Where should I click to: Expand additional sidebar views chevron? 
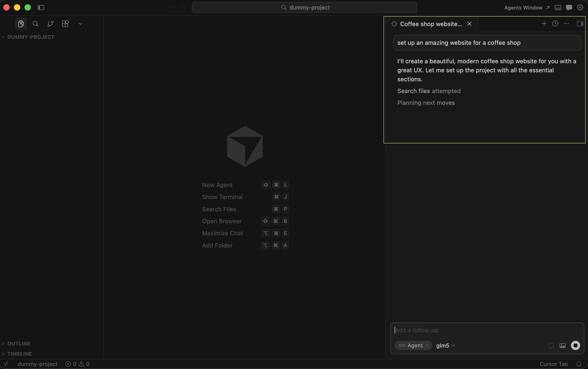click(80, 24)
